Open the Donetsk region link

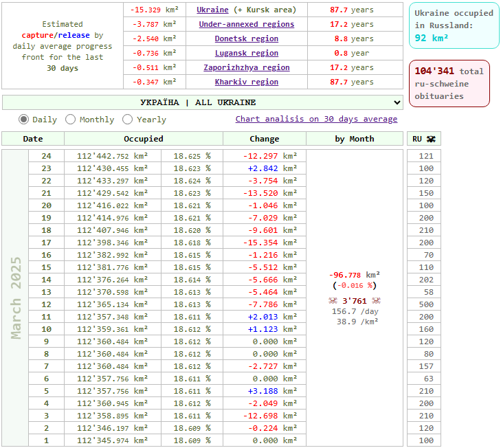pos(246,38)
